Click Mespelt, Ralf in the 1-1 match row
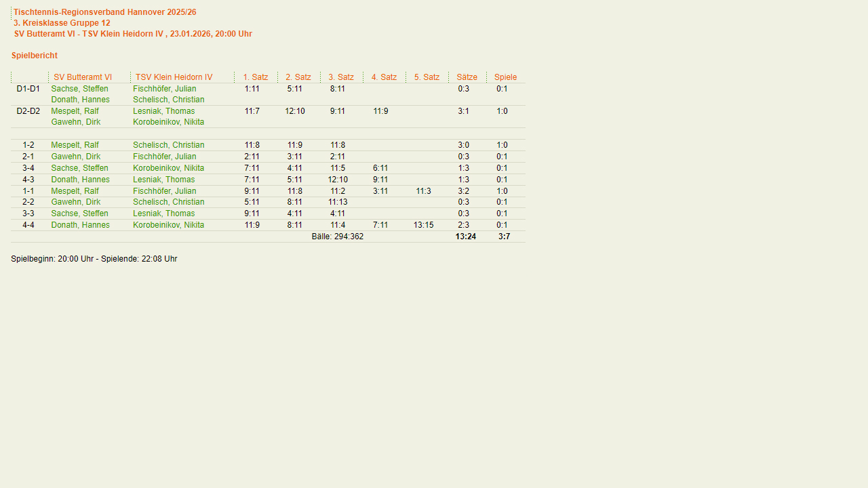The width and height of the screenshot is (868, 488). point(75,191)
